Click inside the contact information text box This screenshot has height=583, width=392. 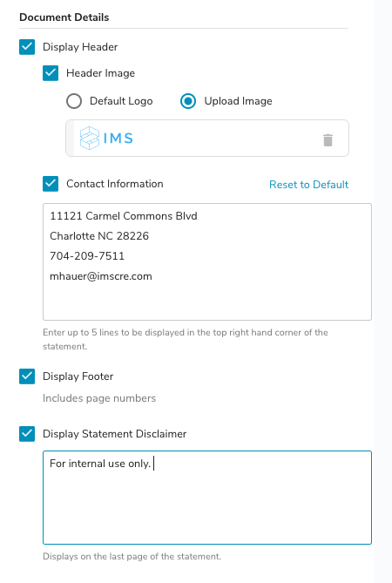pos(207,261)
